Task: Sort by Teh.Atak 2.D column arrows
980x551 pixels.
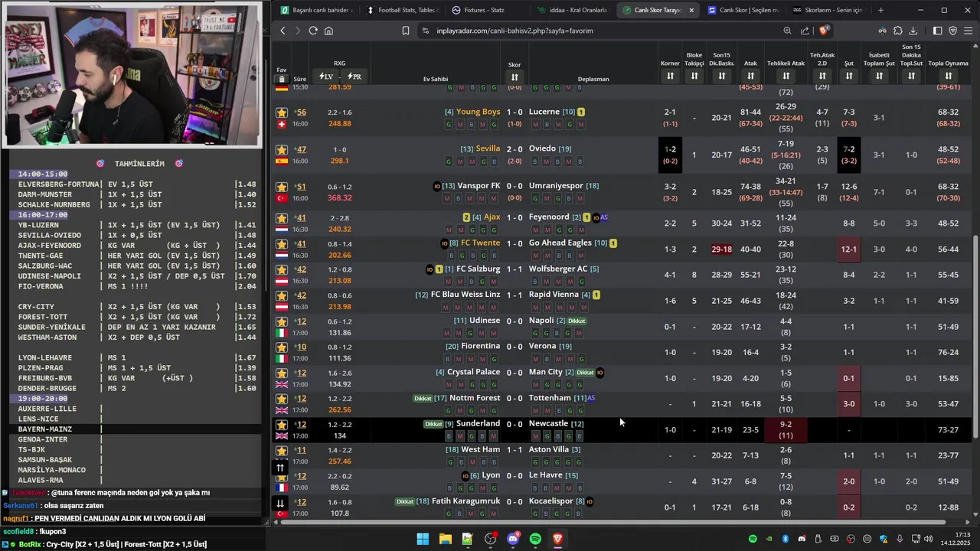Action: [x=822, y=76]
